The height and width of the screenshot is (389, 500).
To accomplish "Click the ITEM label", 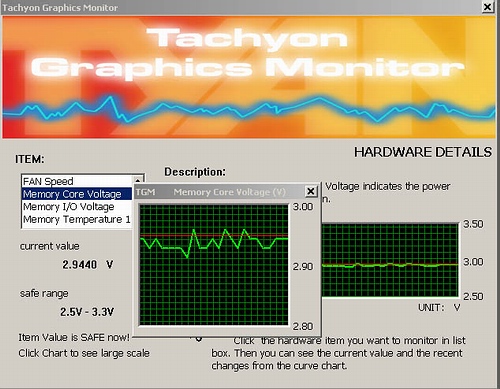I will (30, 159).
